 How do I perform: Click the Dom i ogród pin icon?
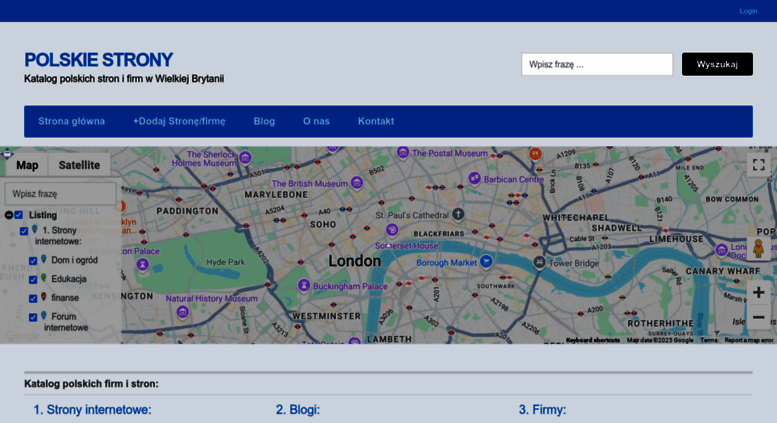[x=44, y=259]
